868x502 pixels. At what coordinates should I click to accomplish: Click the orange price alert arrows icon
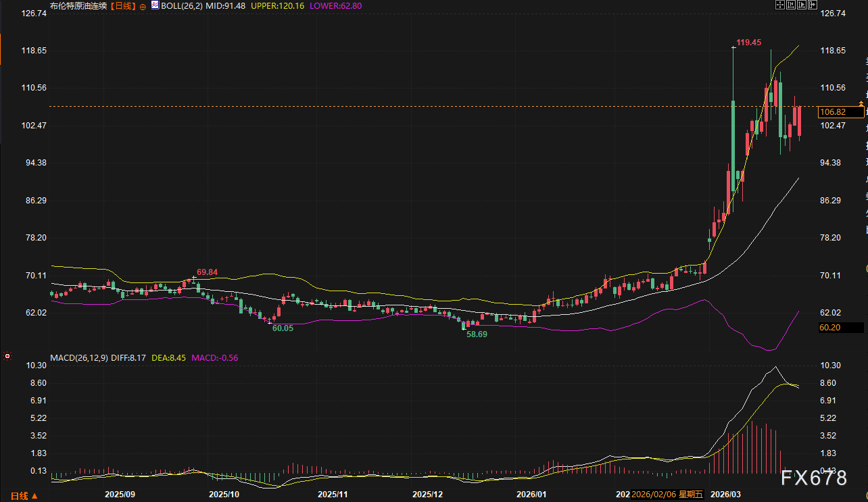click(x=861, y=102)
